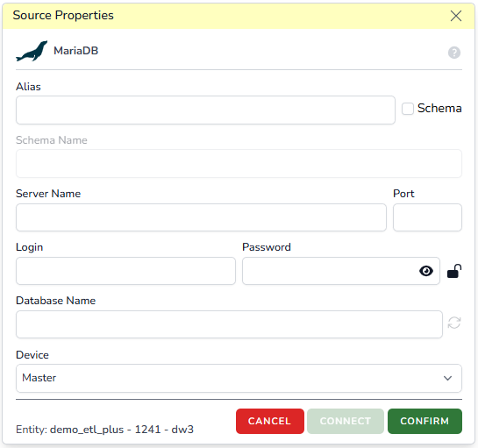
Task: Click into the Port field
Action: [427, 217]
